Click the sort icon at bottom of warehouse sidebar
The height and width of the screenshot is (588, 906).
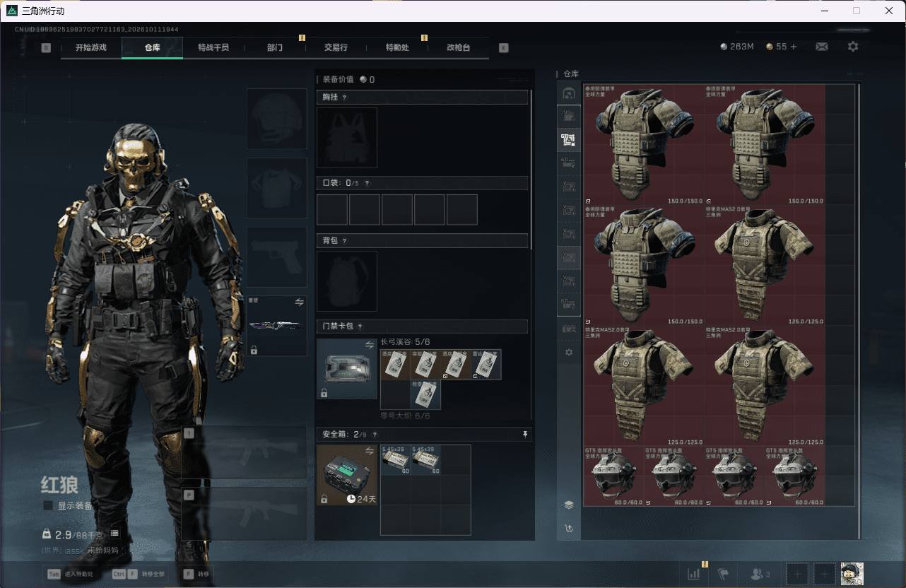click(569, 528)
